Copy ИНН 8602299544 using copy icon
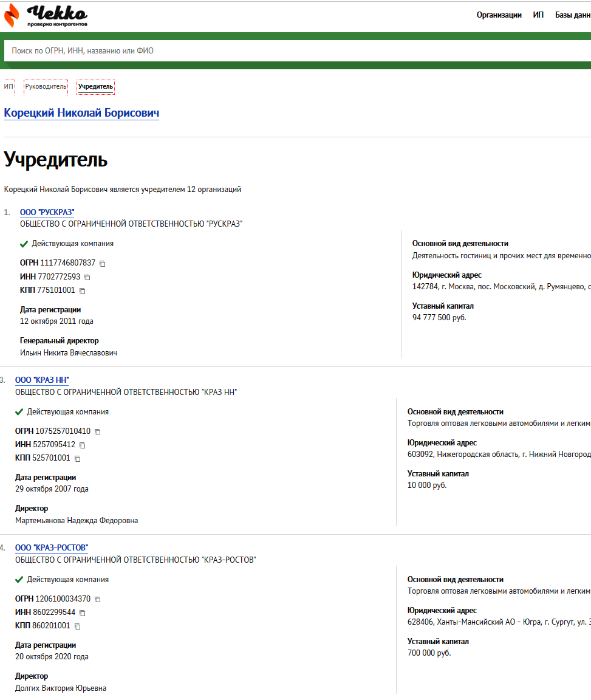This screenshot has width=591, height=700. [x=83, y=613]
